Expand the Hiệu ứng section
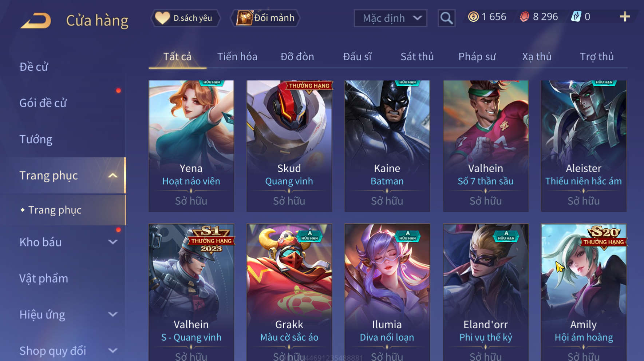Image resolution: width=644 pixels, height=361 pixels. click(x=113, y=314)
